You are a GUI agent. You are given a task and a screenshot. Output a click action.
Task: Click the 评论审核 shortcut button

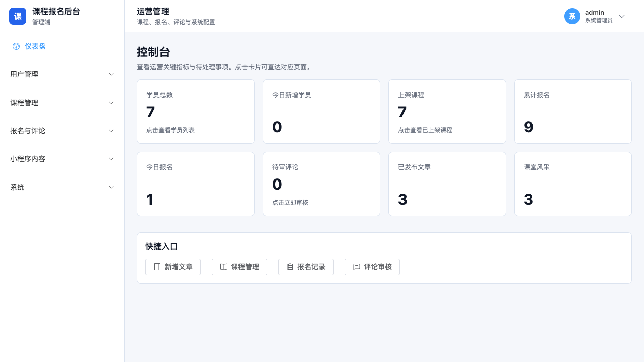pyautogui.click(x=372, y=267)
